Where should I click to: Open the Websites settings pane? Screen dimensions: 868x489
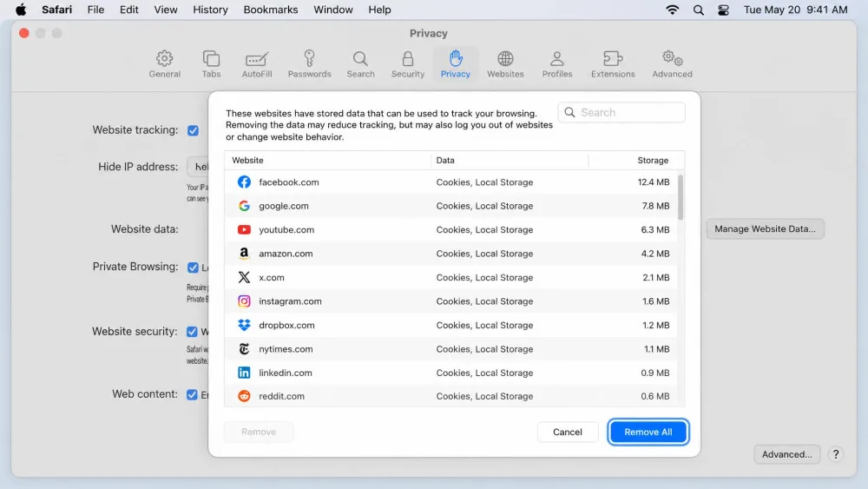click(505, 64)
